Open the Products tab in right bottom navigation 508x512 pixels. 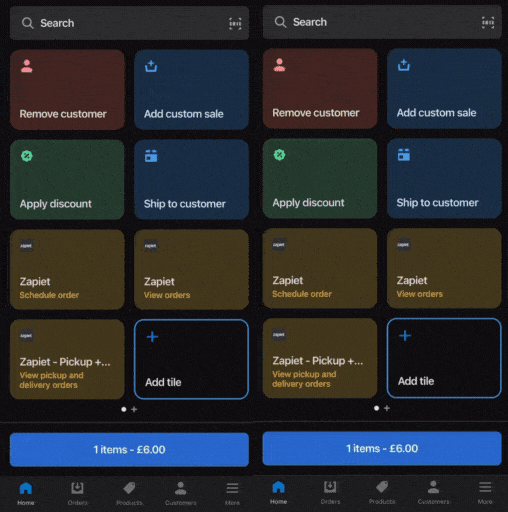point(382,492)
